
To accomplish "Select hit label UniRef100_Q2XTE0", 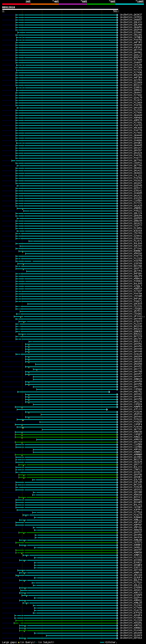I will [131, 80].
